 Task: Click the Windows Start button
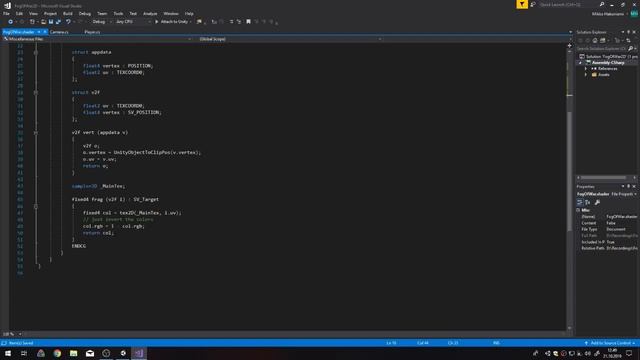tap(8, 353)
